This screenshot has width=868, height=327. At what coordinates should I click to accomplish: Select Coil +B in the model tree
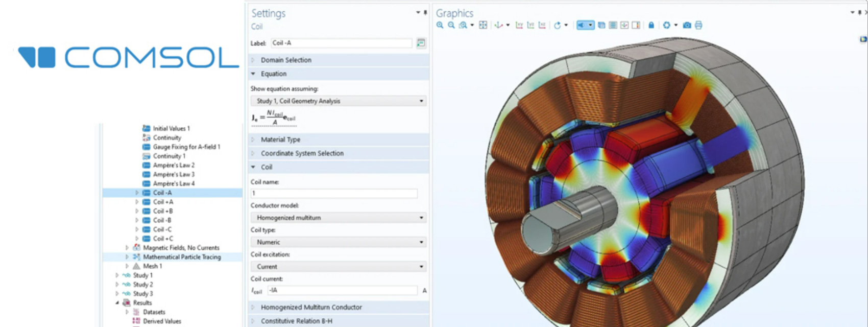(x=163, y=211)
